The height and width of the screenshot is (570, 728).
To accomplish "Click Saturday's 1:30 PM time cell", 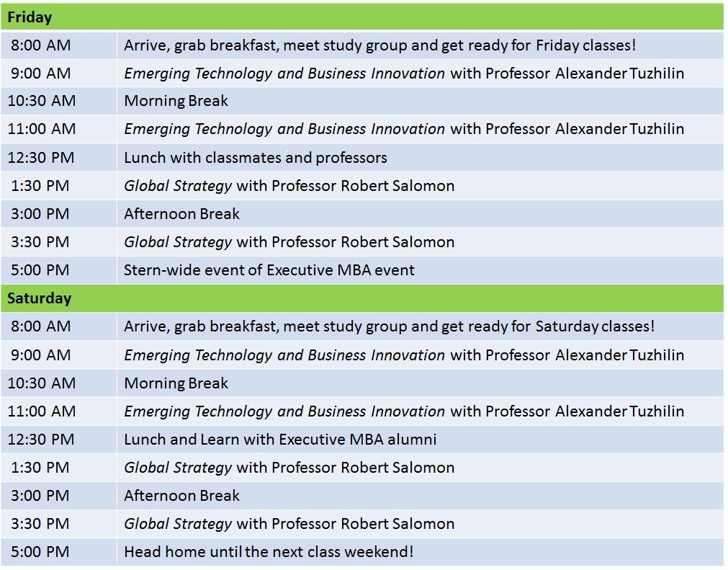I will 41,468.
